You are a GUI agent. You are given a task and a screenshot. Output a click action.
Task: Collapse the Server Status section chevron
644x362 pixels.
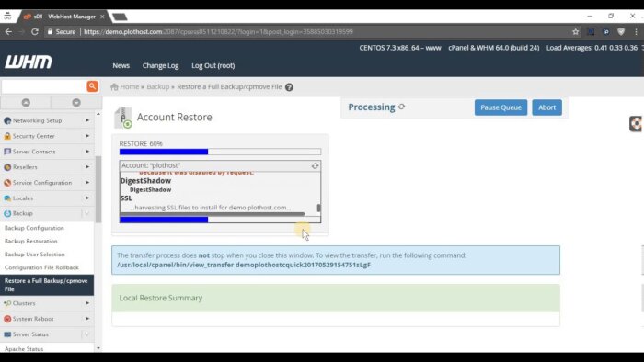coord(86,334)
